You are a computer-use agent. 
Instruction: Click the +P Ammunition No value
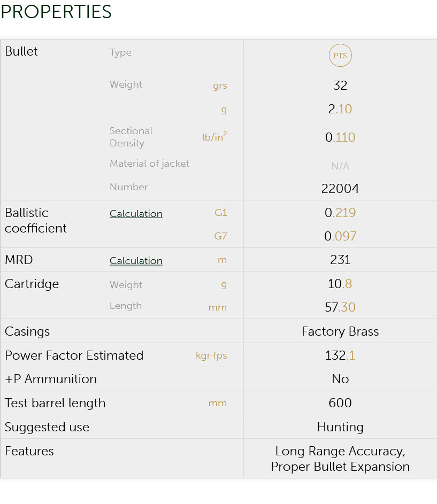(340, 379)
